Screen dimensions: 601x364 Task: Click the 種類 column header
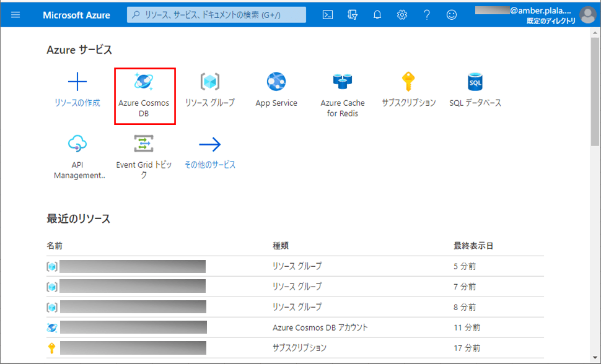tap(281, 246)
